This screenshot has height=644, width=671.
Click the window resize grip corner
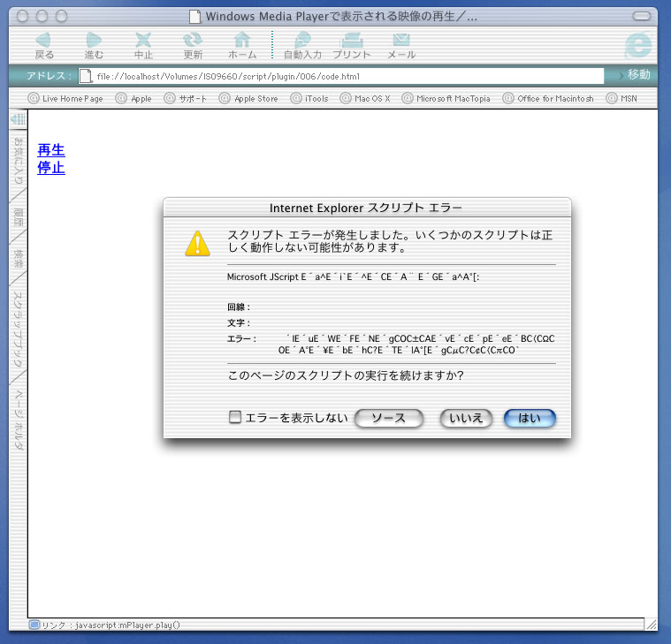pos(651,625)
